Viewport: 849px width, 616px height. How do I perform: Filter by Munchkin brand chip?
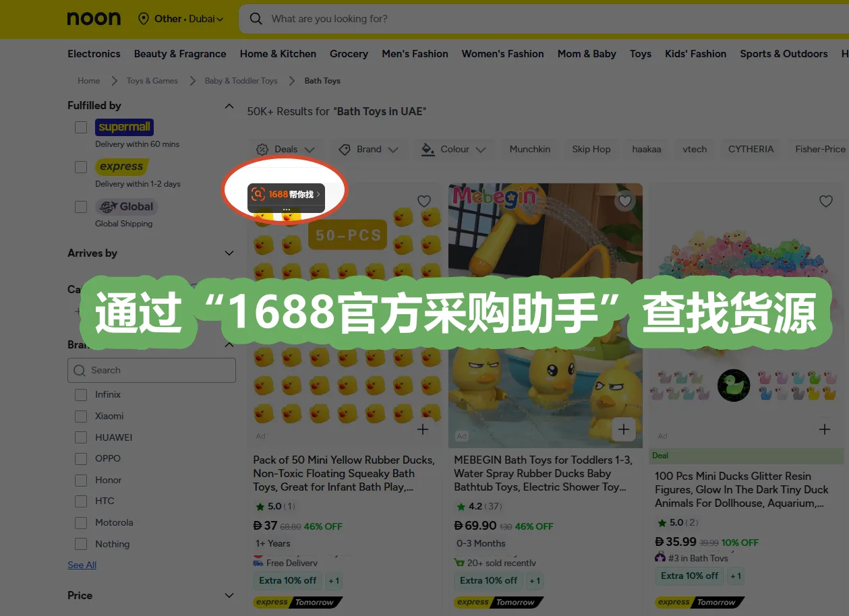click(x=530, y=150)
